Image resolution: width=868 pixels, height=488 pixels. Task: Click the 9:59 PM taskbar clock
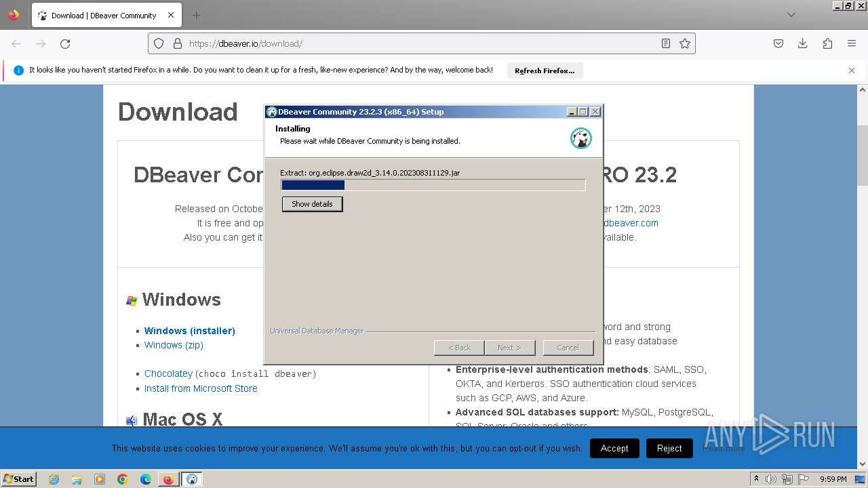833,479
